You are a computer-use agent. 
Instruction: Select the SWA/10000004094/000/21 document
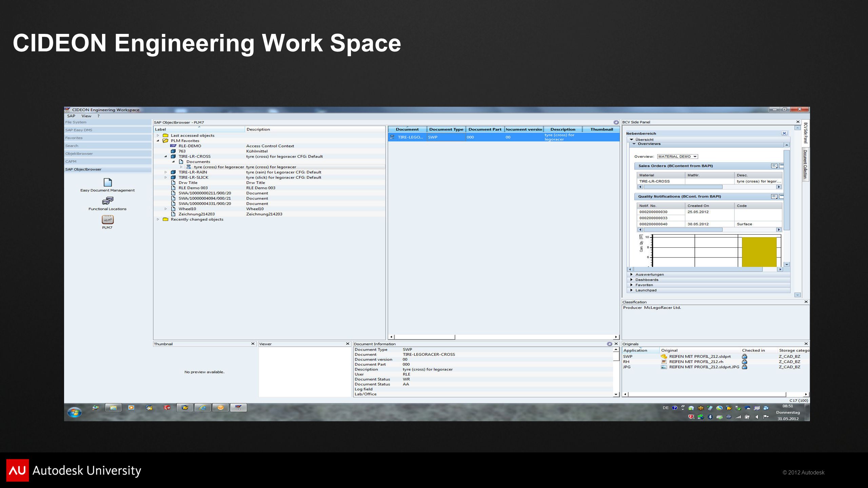click(204, 198)
